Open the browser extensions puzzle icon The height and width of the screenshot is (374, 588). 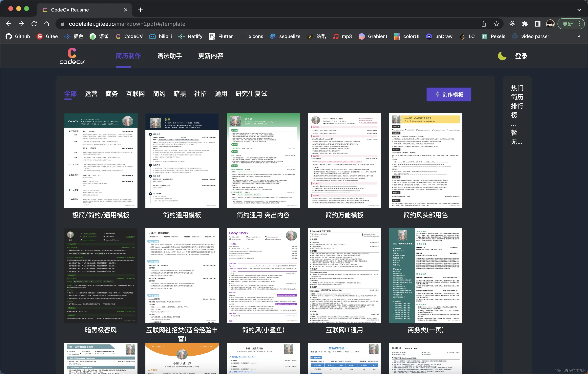(525, 24)
